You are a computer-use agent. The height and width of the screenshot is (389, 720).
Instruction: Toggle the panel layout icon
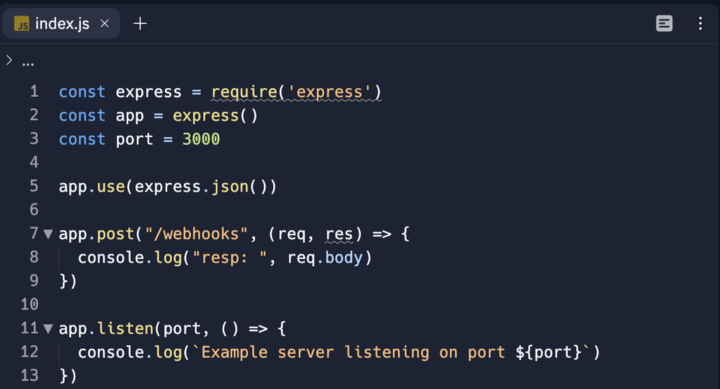664,23
